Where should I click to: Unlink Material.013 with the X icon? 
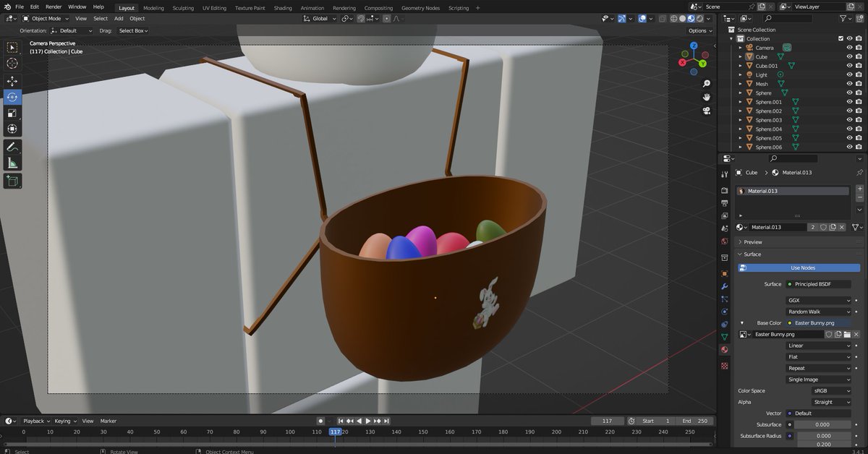pyautogui.click(x=841, y=227)
